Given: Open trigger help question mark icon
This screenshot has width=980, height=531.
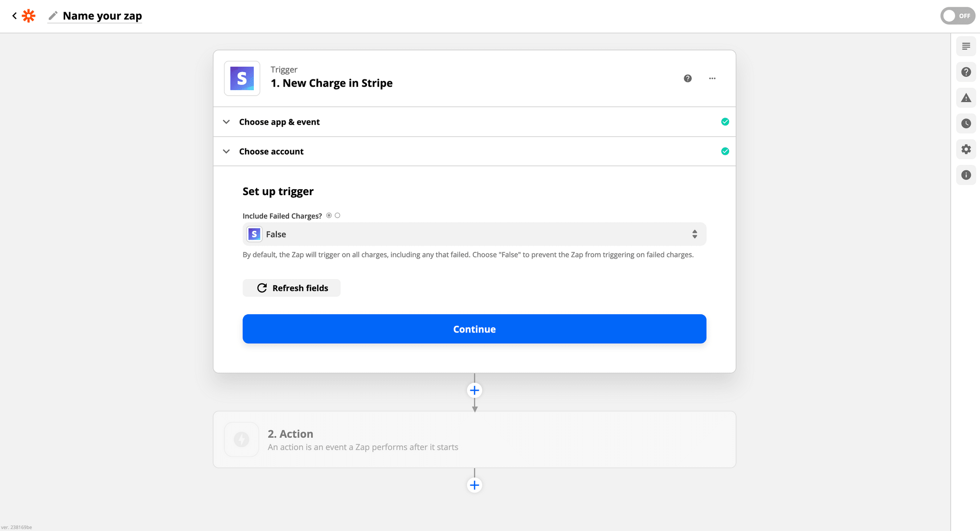Looking at the screenshot, I should tap(688, 78).
